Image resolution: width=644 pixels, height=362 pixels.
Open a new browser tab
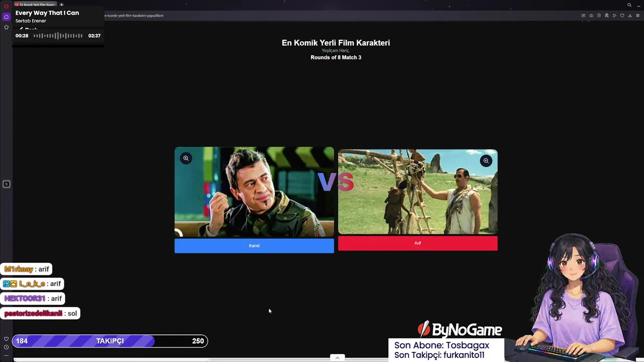pos(61,5)
